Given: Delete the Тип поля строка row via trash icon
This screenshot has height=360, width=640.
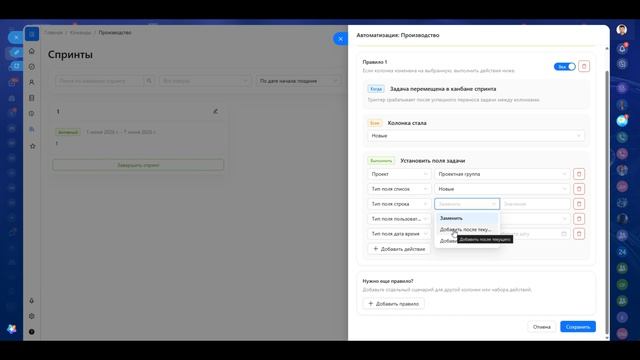Looking at the screenshot, I should pos(579,204).
